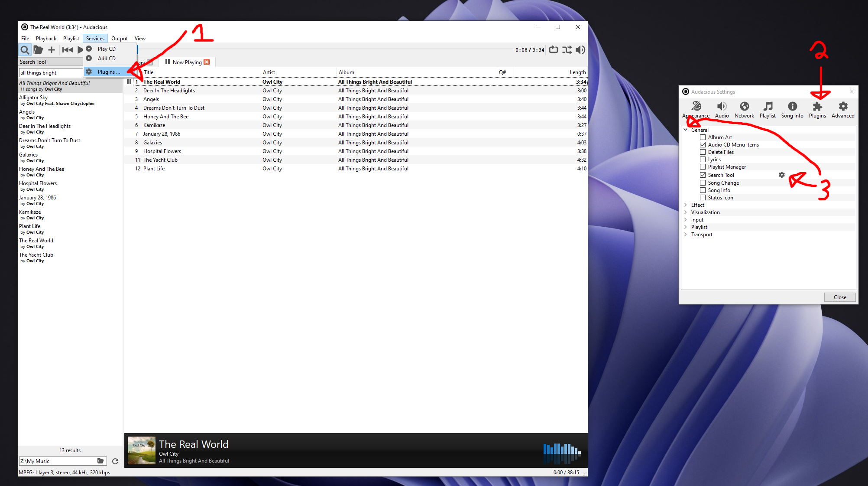
Task: Toggle the Repeat icon
Action: tap(554, 50)
